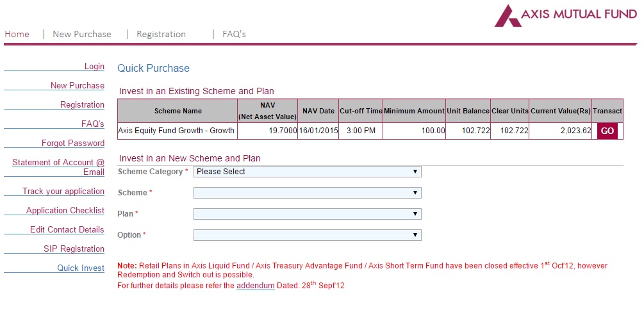
Task: Click NAV value 19.7000
Action: click(x=267, y=131)
